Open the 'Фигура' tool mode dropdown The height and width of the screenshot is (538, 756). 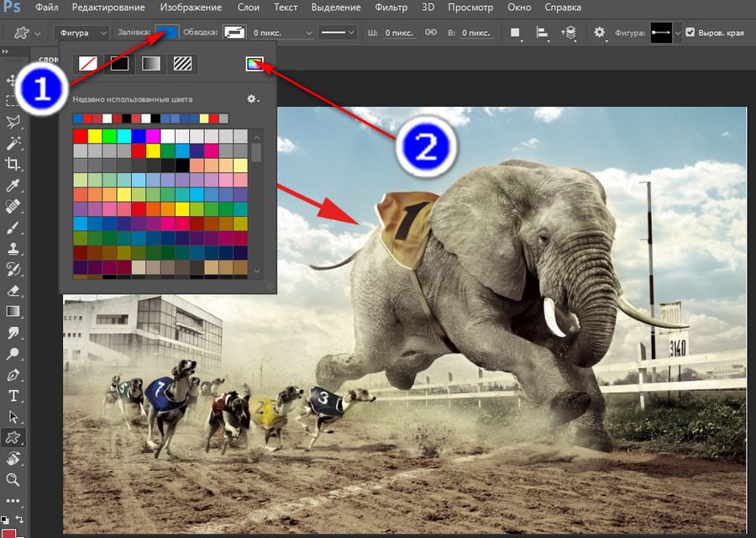pyautogui.click(x=82, y=32)
